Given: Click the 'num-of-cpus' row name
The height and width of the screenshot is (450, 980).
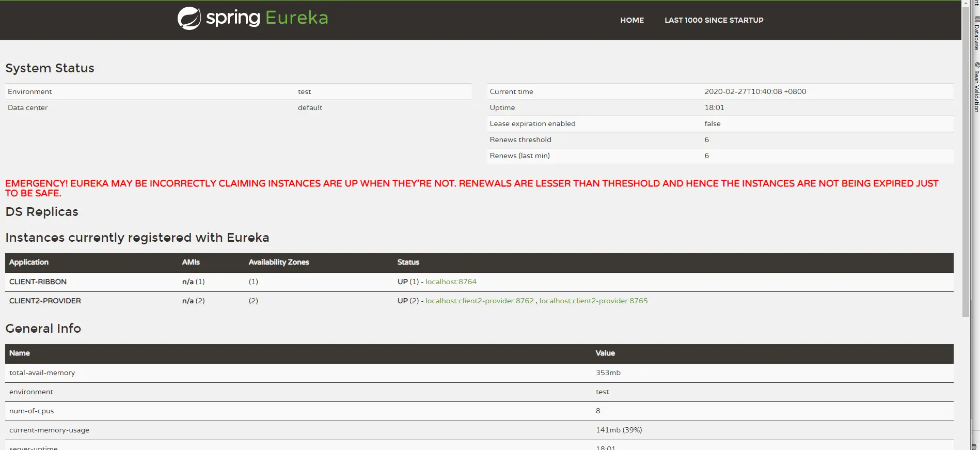Looking at the screenshot, I should pyautogui.click(x=31, y=411).
